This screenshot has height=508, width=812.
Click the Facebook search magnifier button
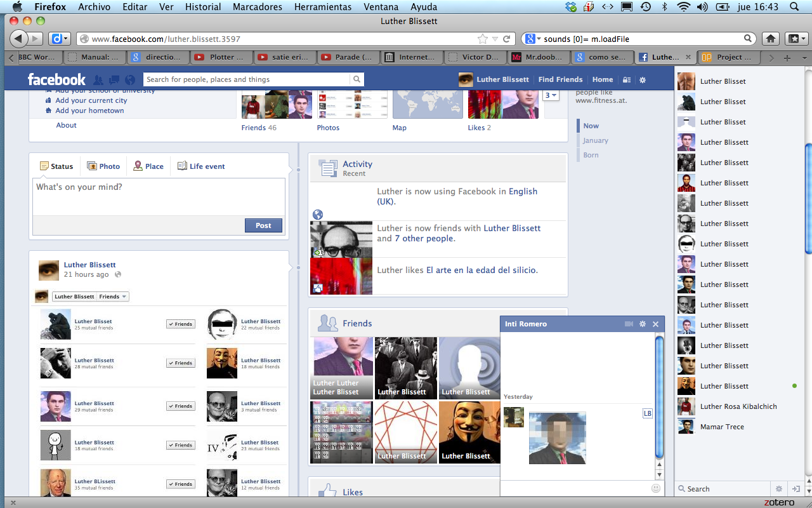point(357,79)
